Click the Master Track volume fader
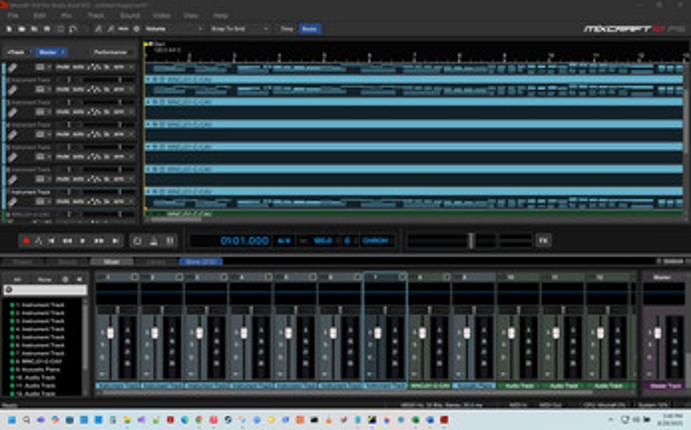The image size is (691, 430). tap(657, 333)
